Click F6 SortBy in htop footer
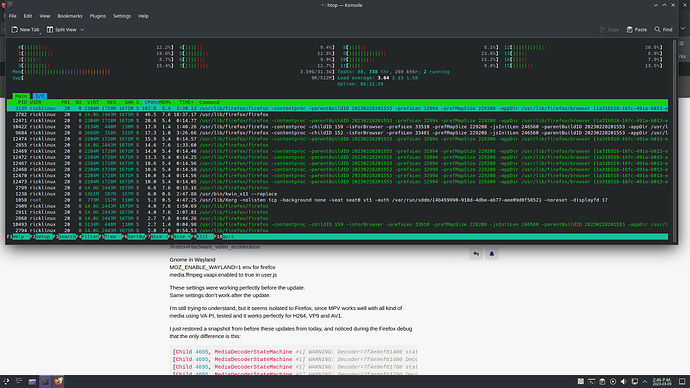The width and height of the screenshot is (690, 388). coord(134,237)
